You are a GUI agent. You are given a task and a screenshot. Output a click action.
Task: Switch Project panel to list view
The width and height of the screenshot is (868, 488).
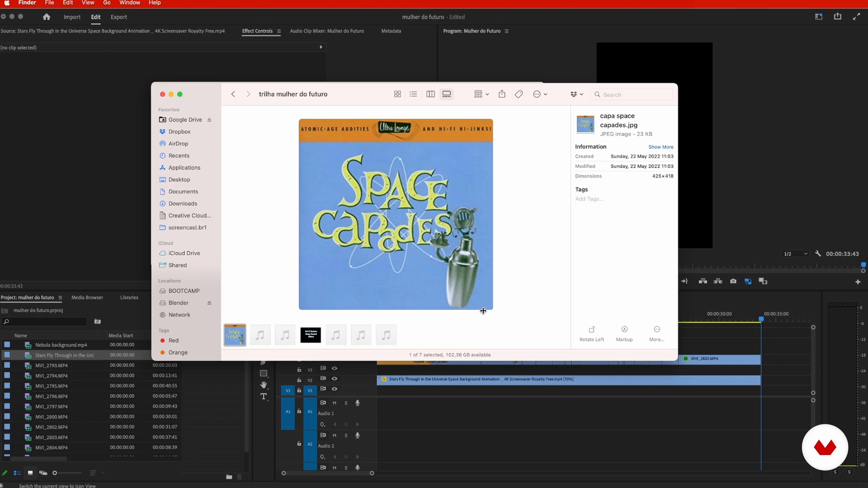pyautogui.click(x=17, y=473)
